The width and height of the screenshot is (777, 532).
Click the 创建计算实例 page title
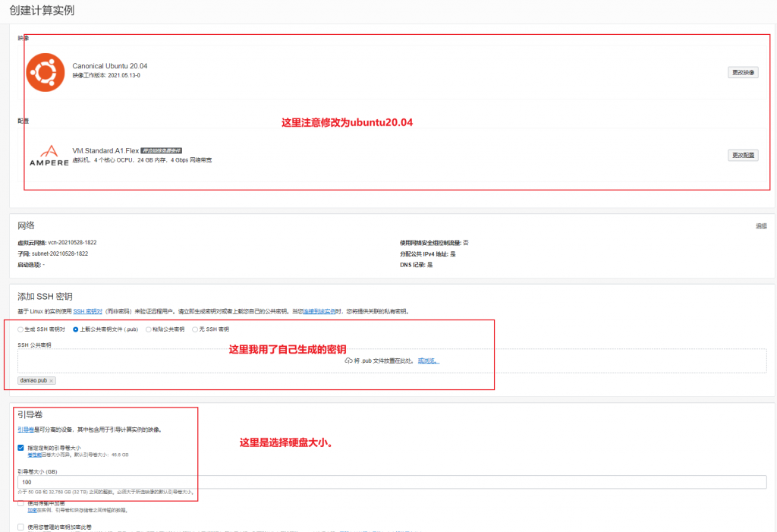pos(42,11)
